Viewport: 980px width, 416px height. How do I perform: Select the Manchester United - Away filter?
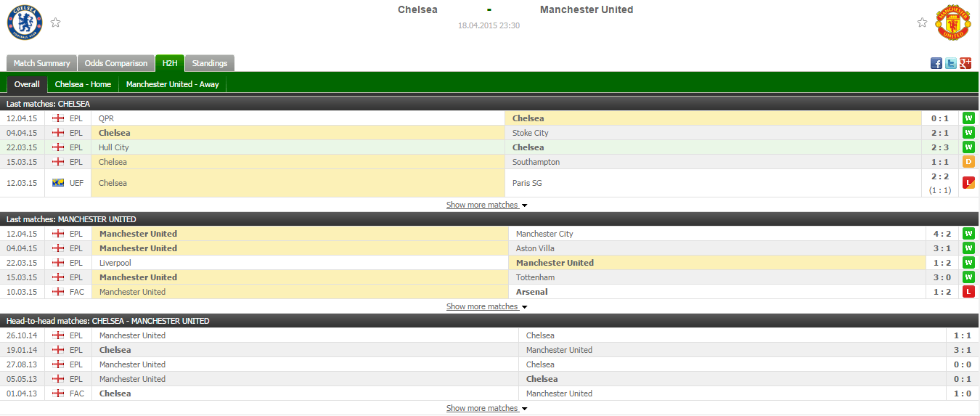(x=172, y=84)
